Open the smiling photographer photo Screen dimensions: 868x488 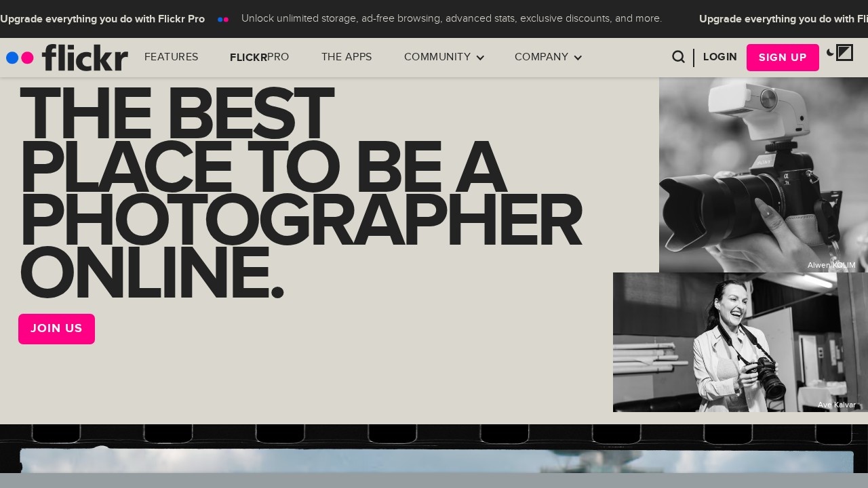741,342
